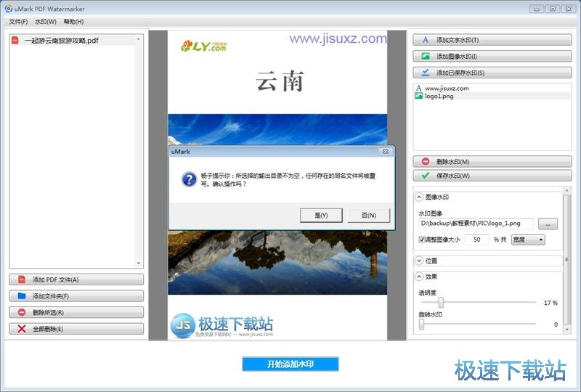Open the 帮助(H) menu
581x392 pixels.
click(74, 22)
